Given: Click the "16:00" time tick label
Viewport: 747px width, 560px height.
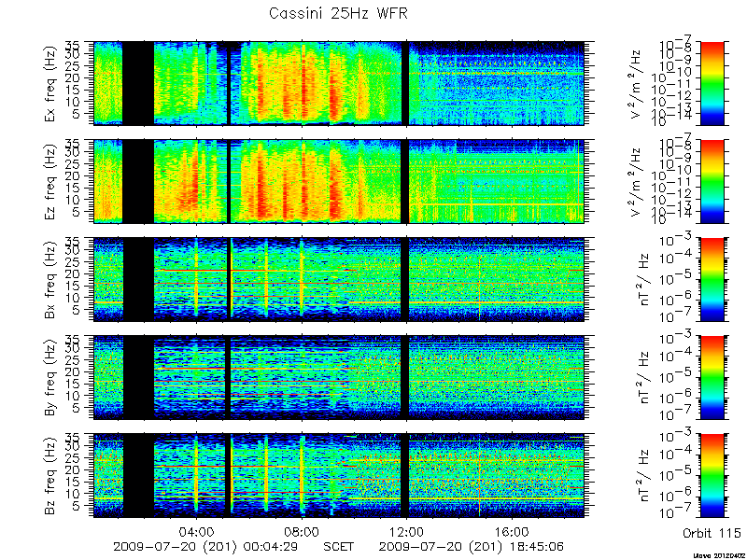Looking at the screenshot, I should click(x=512, y=531).
